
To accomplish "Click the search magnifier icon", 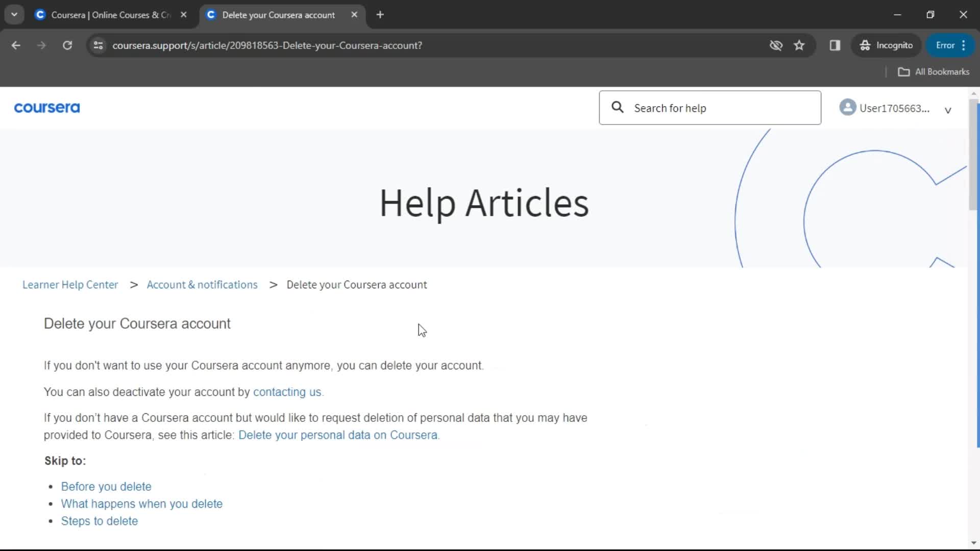I will pyautogui.click(x=618, y=107).
